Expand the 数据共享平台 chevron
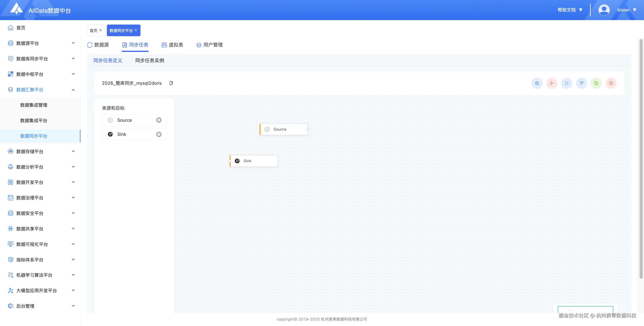The image size is (644, 326). (x=73, y=228)
